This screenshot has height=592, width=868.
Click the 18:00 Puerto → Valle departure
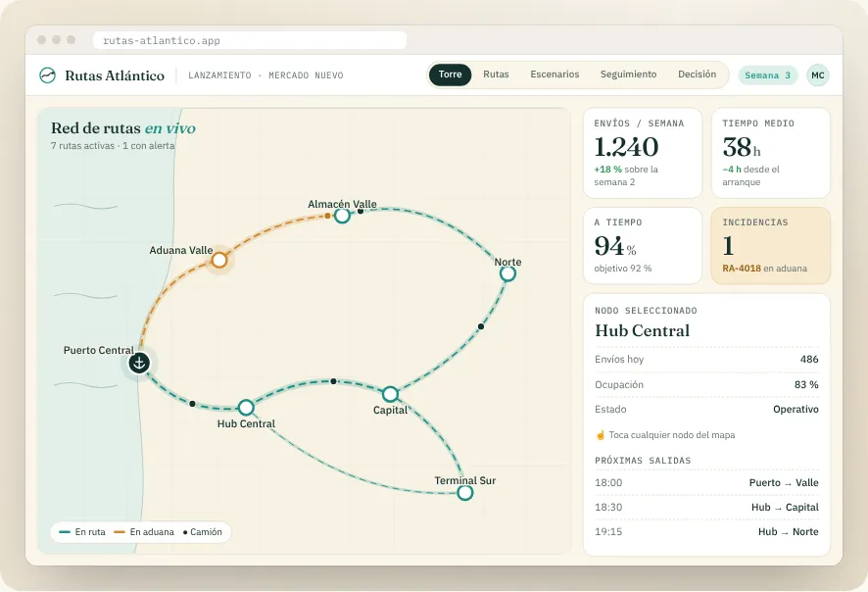tap(706, 483)
